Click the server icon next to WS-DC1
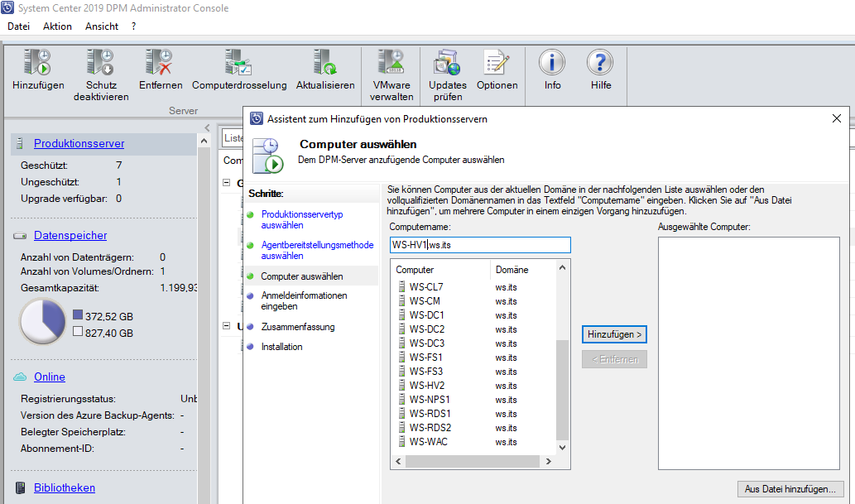855x504 pixels. point(402,314)
